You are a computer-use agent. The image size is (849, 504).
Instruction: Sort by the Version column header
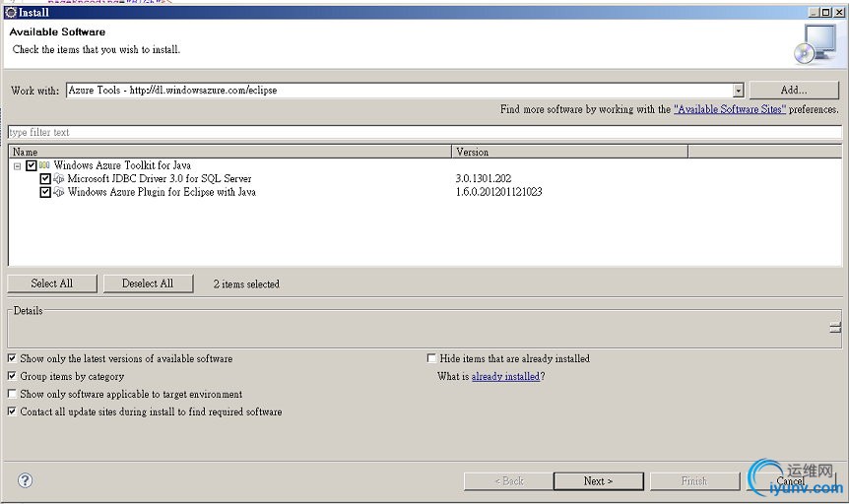(569, 153)
